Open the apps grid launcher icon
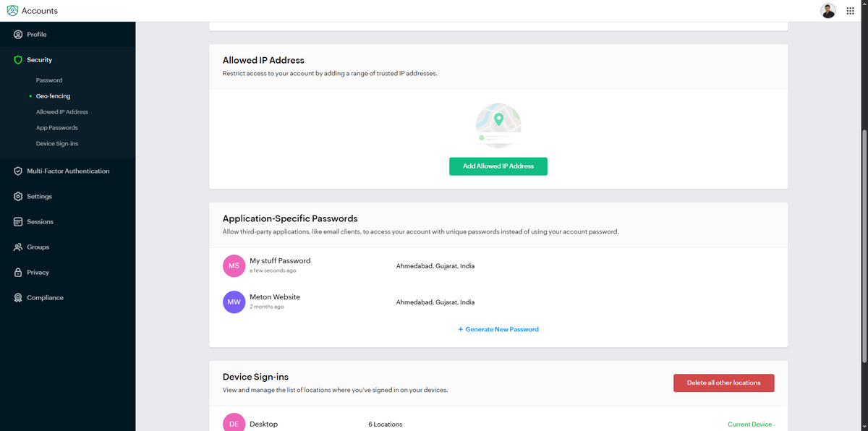The image size is (868, 431). click(851, 11)
